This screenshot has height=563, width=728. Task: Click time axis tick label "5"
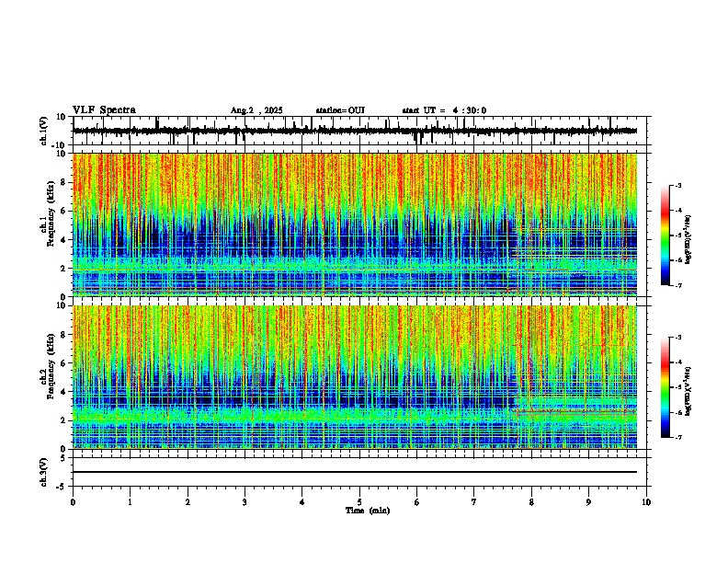click(x=359, y=502)
